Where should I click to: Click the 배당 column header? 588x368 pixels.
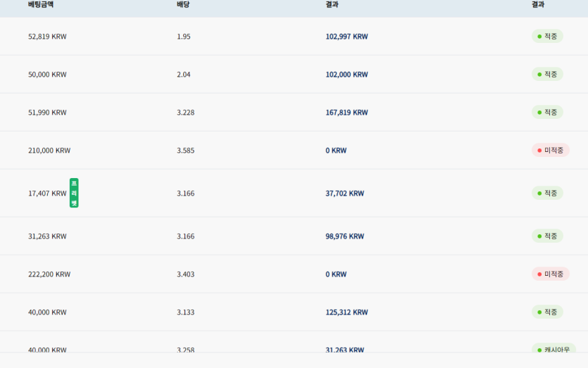[183, 4]
